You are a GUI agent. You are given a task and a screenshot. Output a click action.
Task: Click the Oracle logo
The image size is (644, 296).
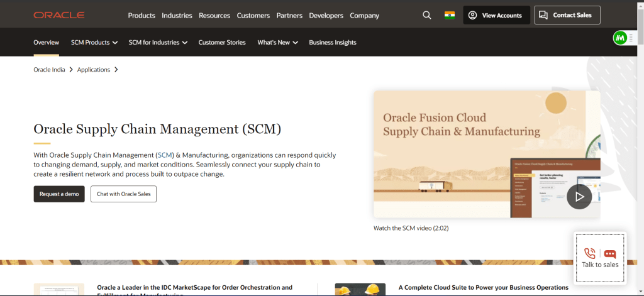[59, 15]
